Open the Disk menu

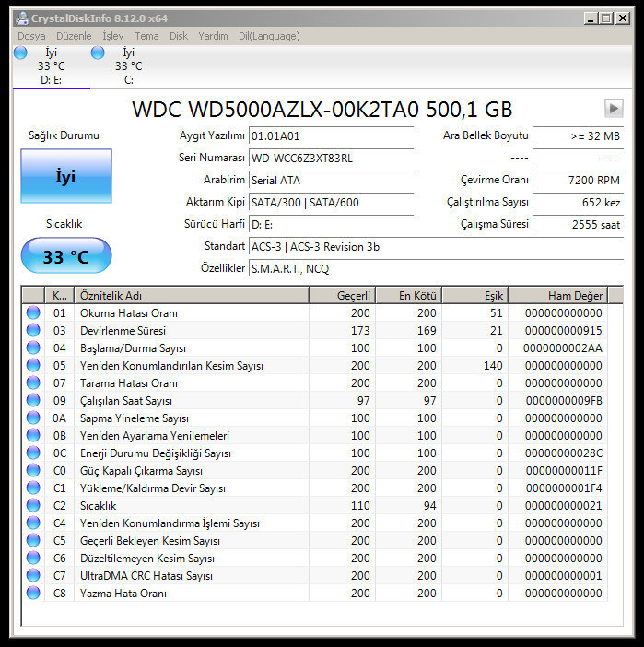(179, 36)
